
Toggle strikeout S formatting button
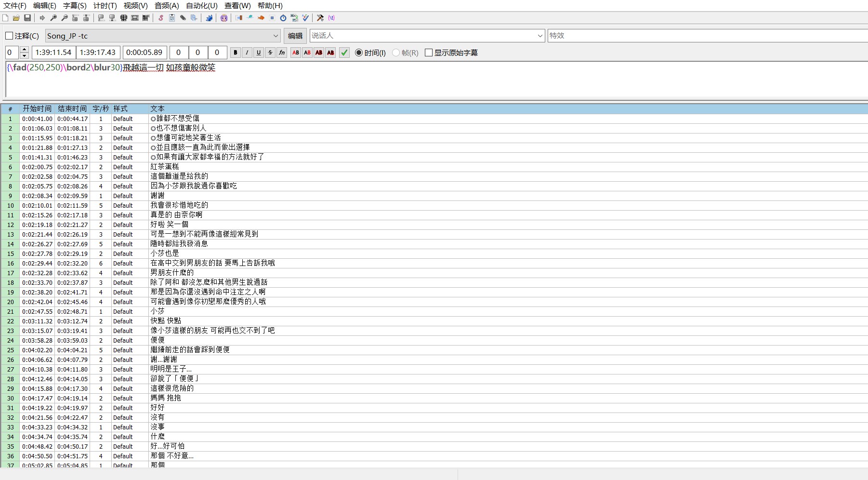[x=270, y=53]
